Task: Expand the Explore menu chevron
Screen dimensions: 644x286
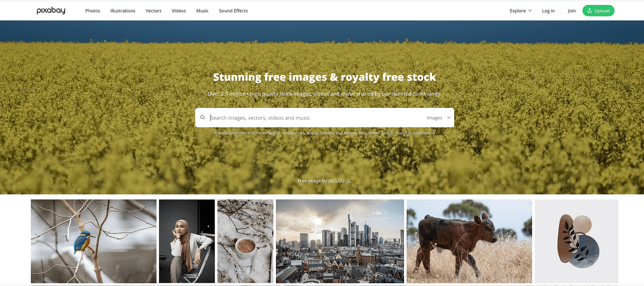Action: pyautogui.click(x=530, y=11)
